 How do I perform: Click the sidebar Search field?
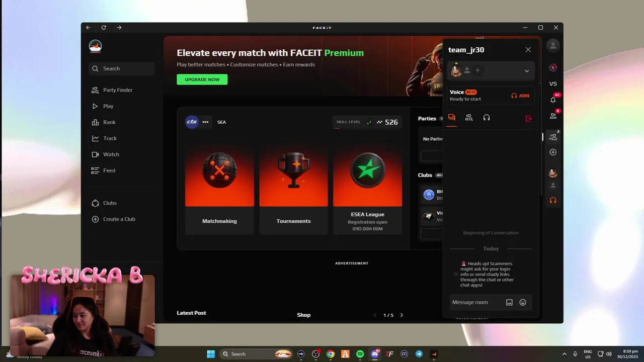(x=122, y=68)
